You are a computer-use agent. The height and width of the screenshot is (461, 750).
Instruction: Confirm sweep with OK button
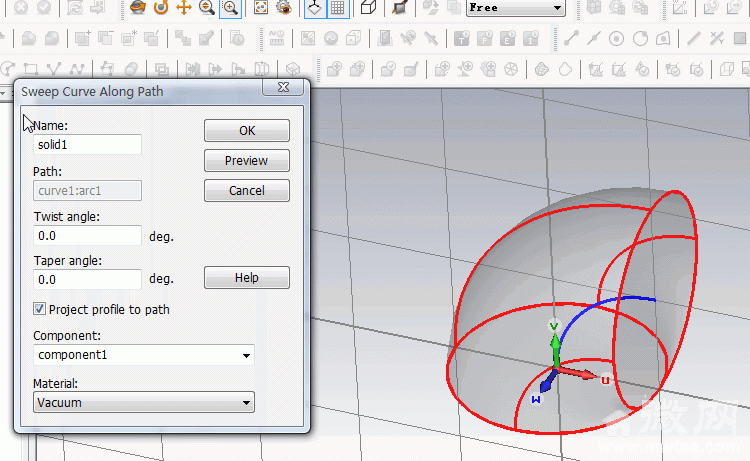click(x=247, y=131)
